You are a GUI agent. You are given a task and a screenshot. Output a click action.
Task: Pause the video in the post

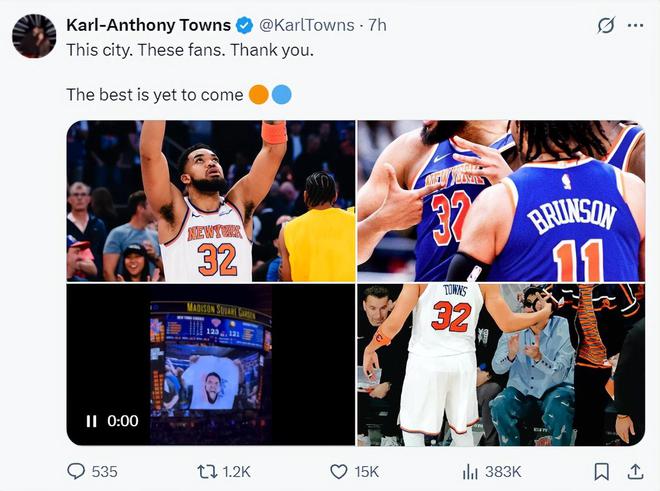[91, 421]
